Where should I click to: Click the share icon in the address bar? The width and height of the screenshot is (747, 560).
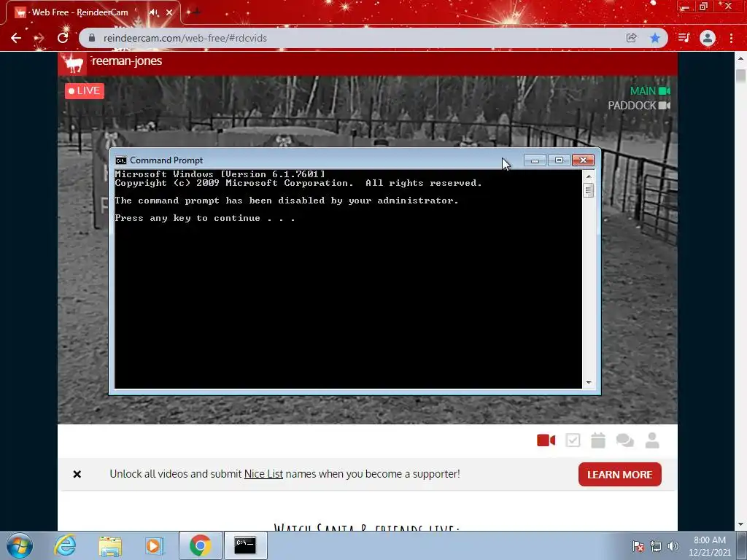632,38
